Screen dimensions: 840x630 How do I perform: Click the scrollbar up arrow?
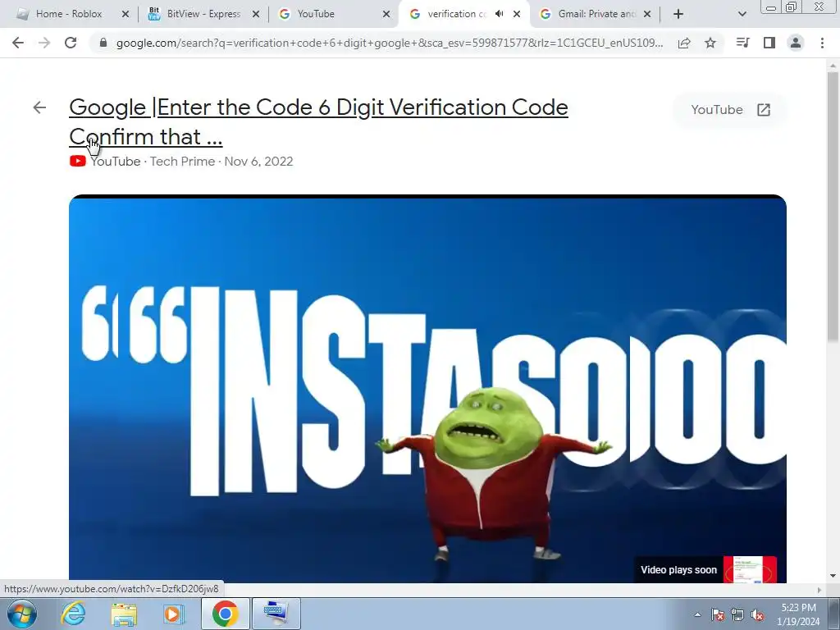[833, 66]
